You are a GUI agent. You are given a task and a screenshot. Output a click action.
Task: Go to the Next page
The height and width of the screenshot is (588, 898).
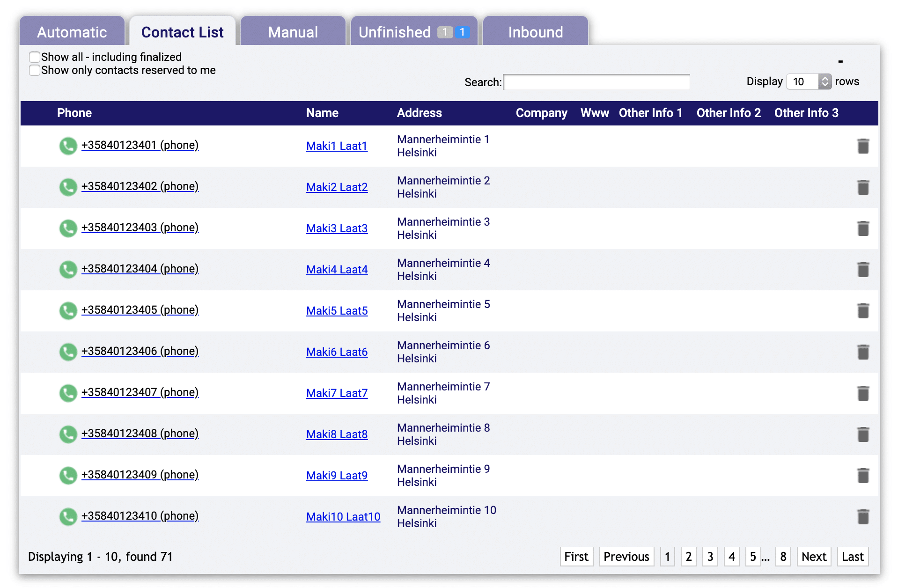pos(814,557)
